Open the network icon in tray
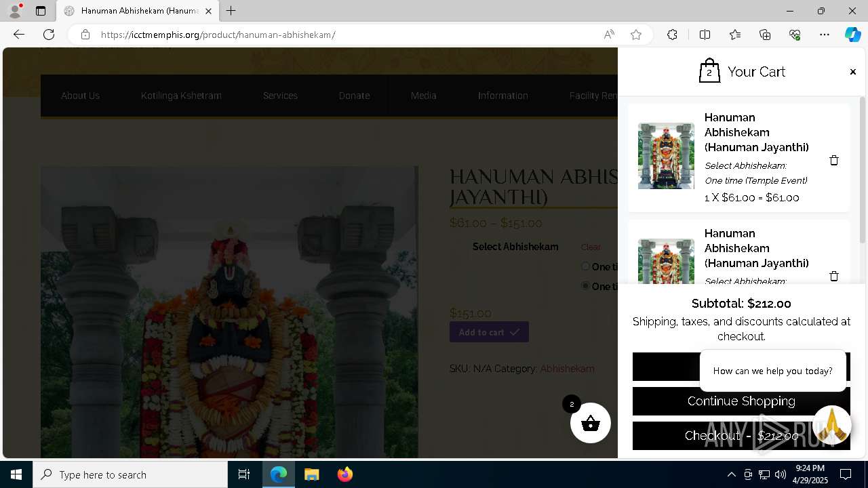Screen dimensions: 868x488 764,474
